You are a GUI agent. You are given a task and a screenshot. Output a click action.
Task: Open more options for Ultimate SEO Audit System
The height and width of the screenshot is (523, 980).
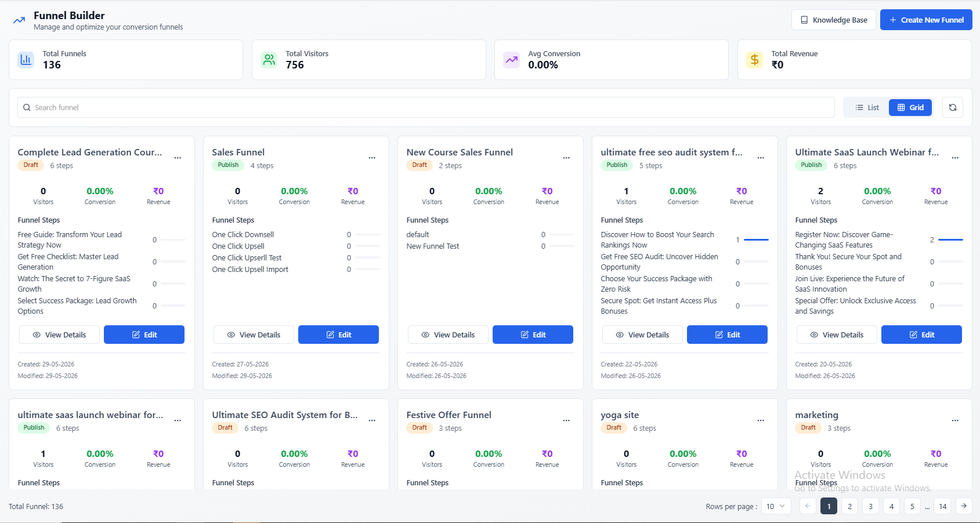coord(372,420)
